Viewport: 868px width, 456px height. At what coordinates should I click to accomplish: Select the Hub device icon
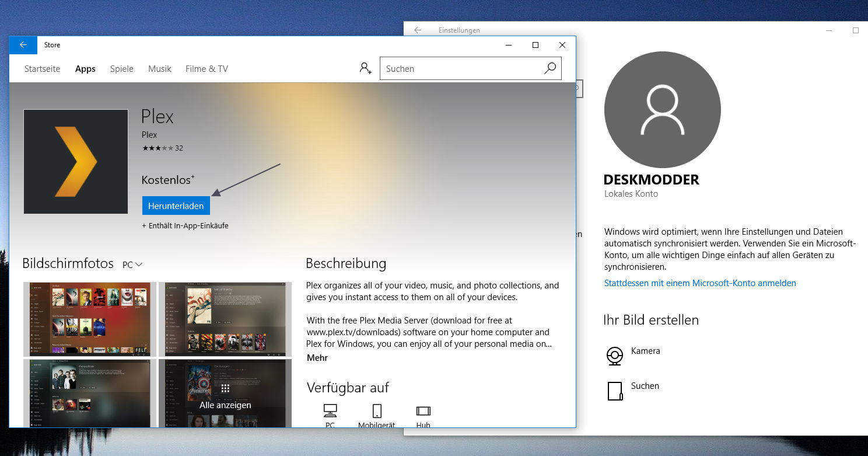click(423, 410)
